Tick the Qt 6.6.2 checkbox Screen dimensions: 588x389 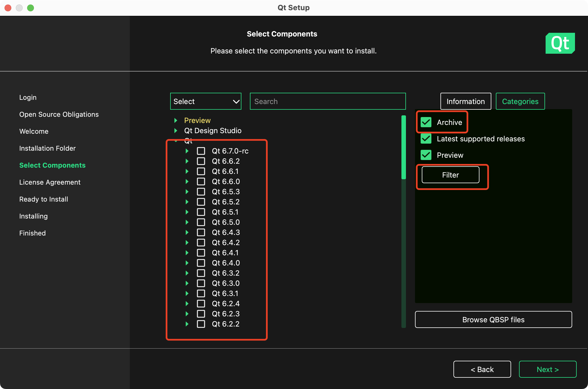coord(201,161)
